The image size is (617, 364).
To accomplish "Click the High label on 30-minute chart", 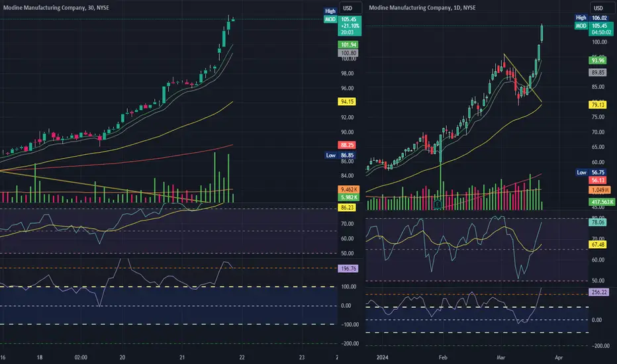I will click(330, 11).
